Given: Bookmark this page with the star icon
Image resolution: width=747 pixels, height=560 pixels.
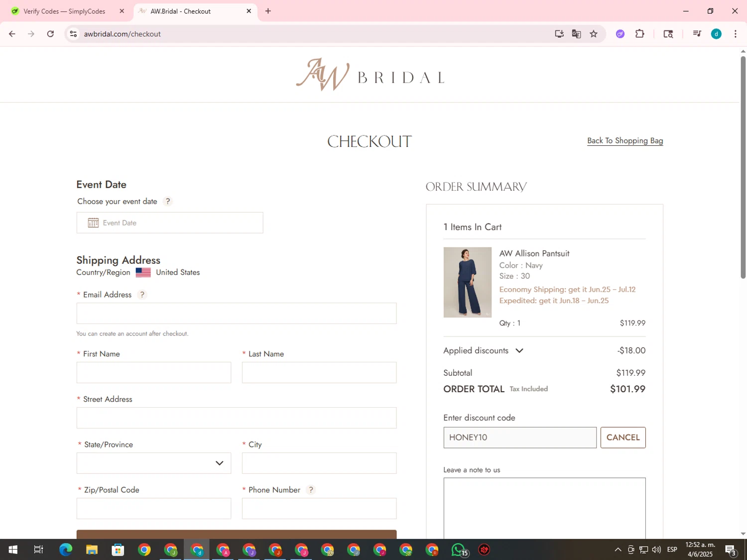Looking at the screenshot, I should 594,34.
